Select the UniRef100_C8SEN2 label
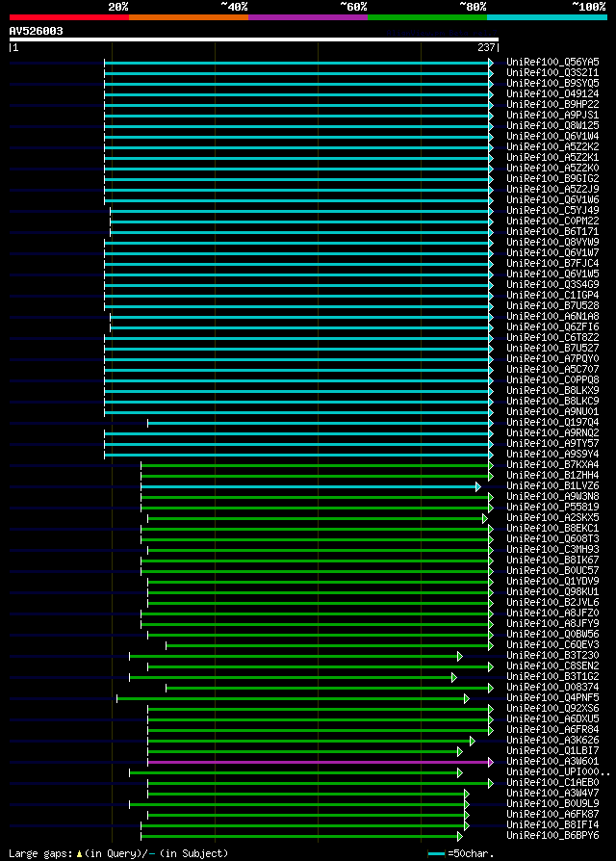The width and height of the screenshot is (616, 861). pyautogui.click(x=552, y=666)
